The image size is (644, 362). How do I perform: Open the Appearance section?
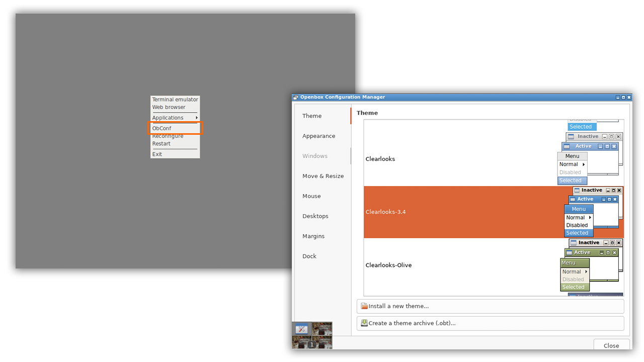coord(323,136)
